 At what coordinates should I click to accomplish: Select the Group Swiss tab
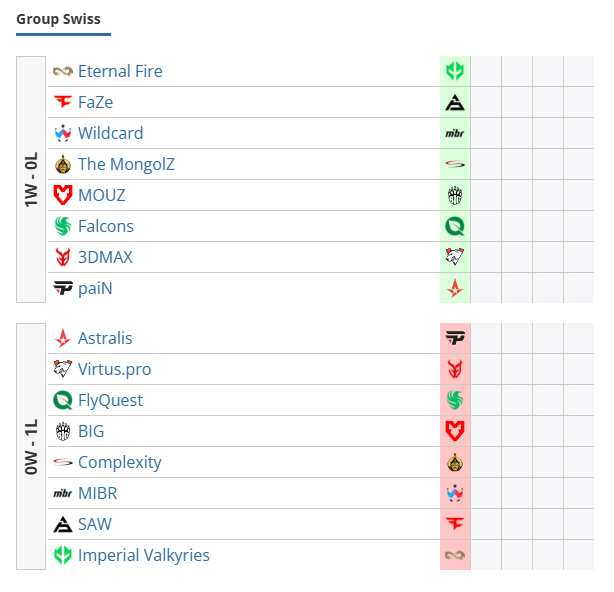(58, 19)
